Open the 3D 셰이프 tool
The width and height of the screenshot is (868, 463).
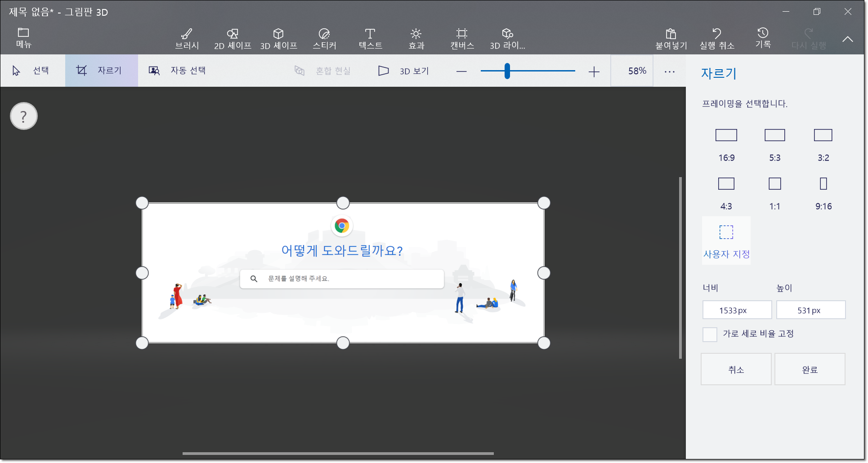click(278, 39)
